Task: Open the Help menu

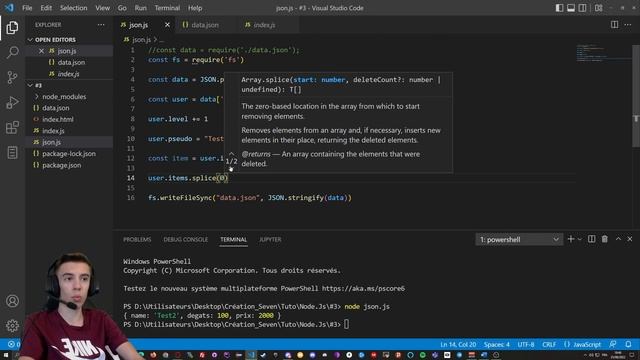Action: pos(195,8)
